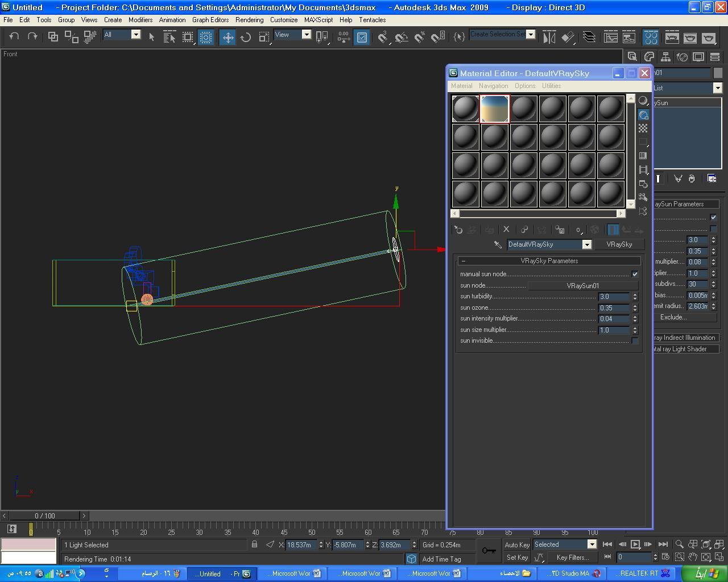Activate Select and Rotate tool
This screenshot has height=582, width=728.
(x=246, y=37)
